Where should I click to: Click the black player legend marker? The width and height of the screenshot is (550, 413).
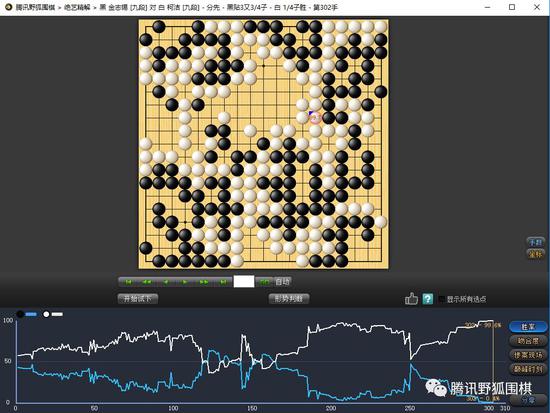tap(20, 314)
